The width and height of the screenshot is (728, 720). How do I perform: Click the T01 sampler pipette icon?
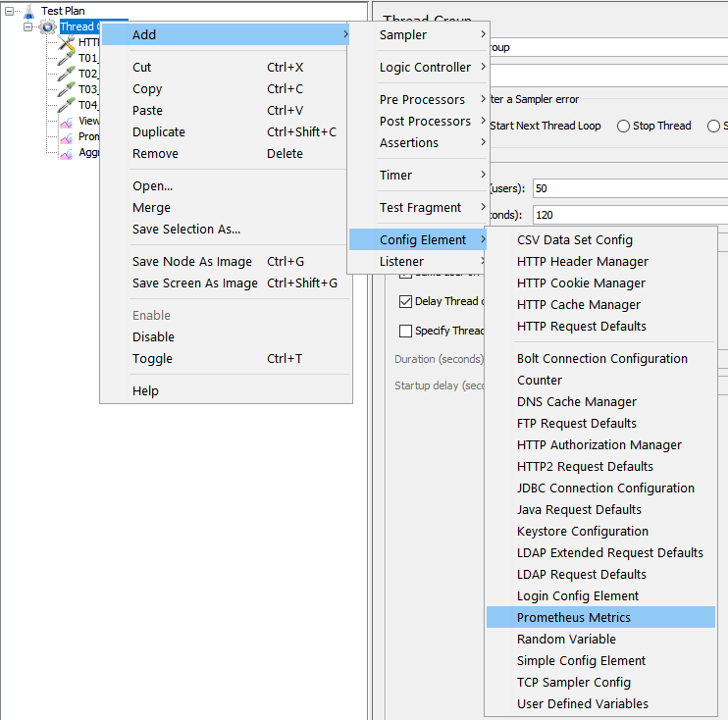point(67,58)
